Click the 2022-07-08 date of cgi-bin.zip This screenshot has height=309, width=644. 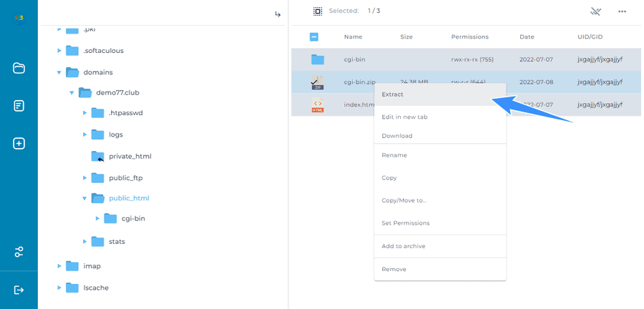click(536, 82)
